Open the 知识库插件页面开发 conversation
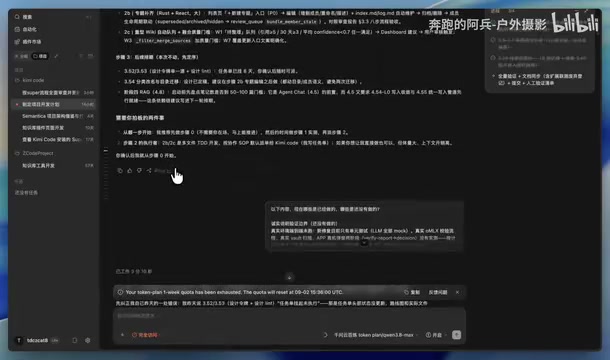 click(54, 128)
